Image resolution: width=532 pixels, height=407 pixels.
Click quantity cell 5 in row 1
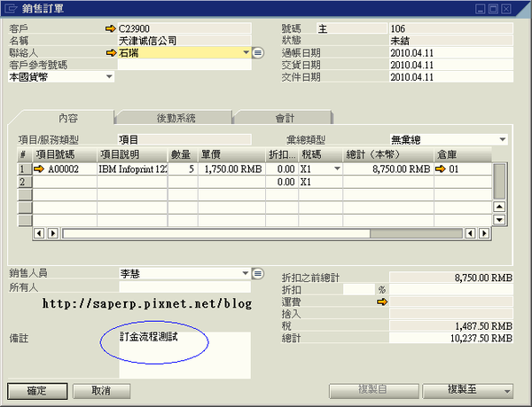pos(183,168)
